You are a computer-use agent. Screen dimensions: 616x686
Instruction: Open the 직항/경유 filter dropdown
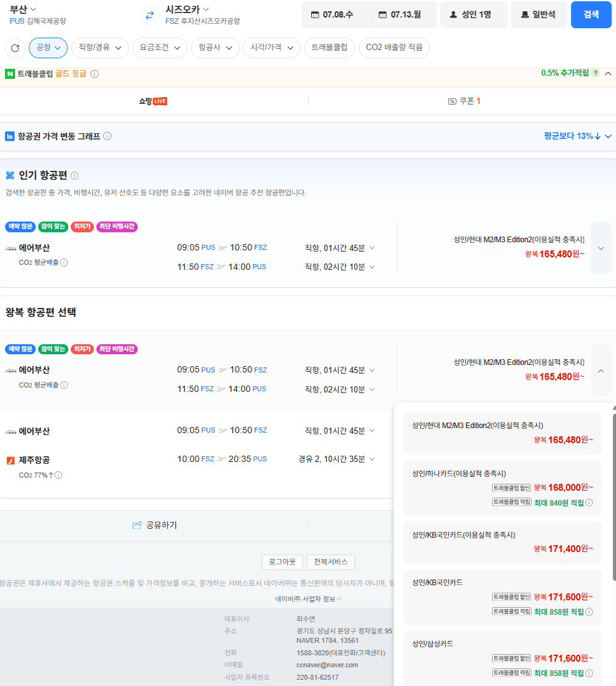click(100, 48)
